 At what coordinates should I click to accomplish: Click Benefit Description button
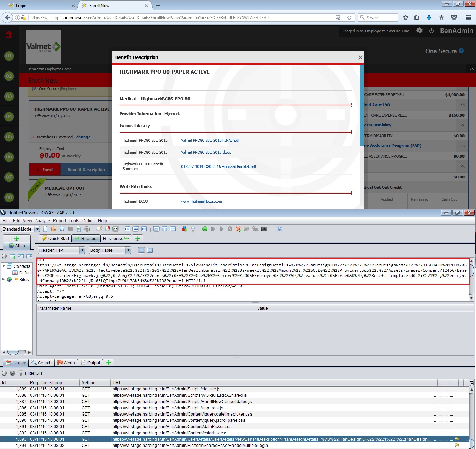[86, 170]
